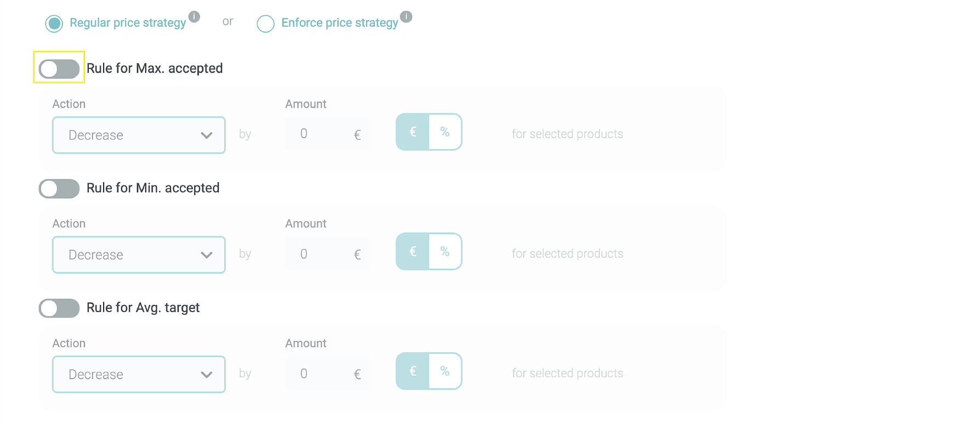Choose euro unit for Max. accepted rule
The width and height of the screenshot is (980, 441).
pyautogui.click(x=413, y=132)
